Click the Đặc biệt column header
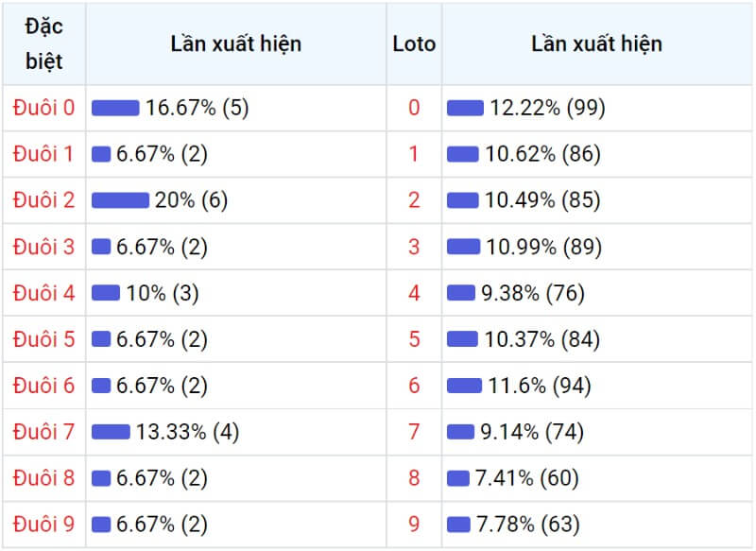The image size is (756, 551). tap(43, 43)
